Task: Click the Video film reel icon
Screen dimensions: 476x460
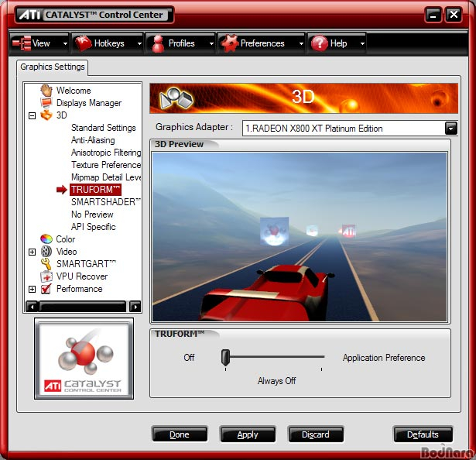Action: pyautogui.click(x=46, y=251)
